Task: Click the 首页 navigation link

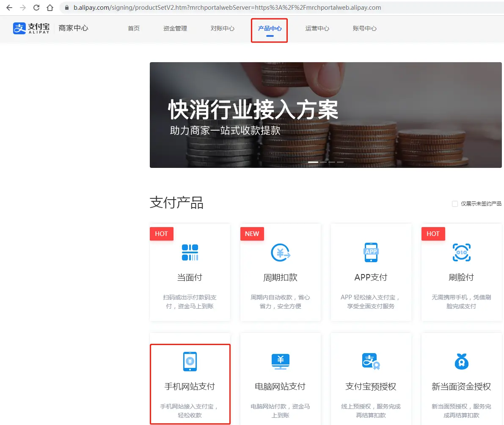Action: coord(134,29)
